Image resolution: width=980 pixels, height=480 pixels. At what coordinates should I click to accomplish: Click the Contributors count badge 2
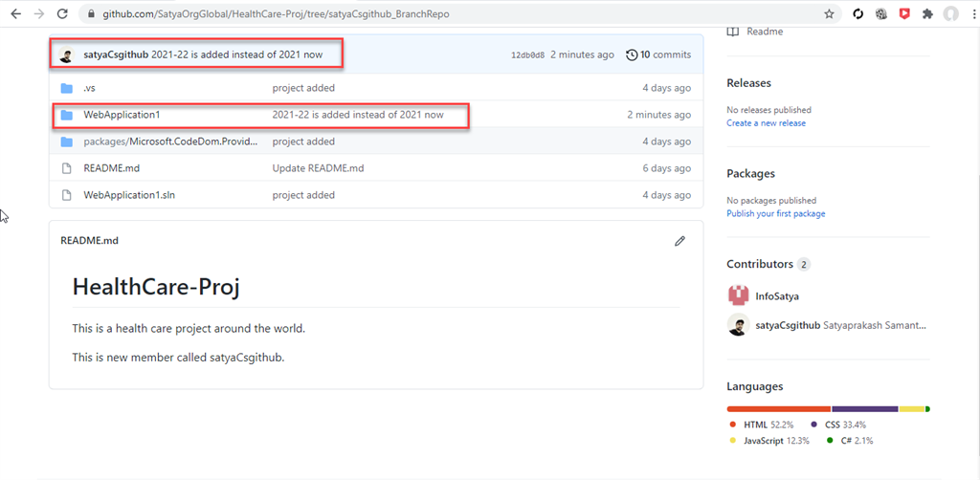pyautogui.click(x=804, y=265)
